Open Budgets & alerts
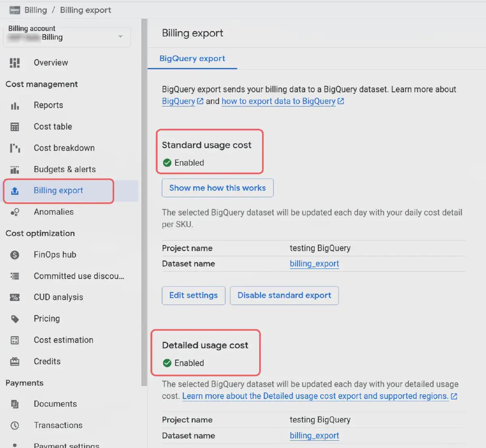486x448 pixels. 65,169
